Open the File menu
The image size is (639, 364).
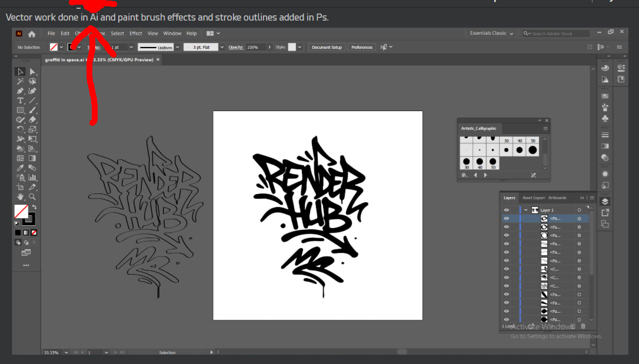51,34
